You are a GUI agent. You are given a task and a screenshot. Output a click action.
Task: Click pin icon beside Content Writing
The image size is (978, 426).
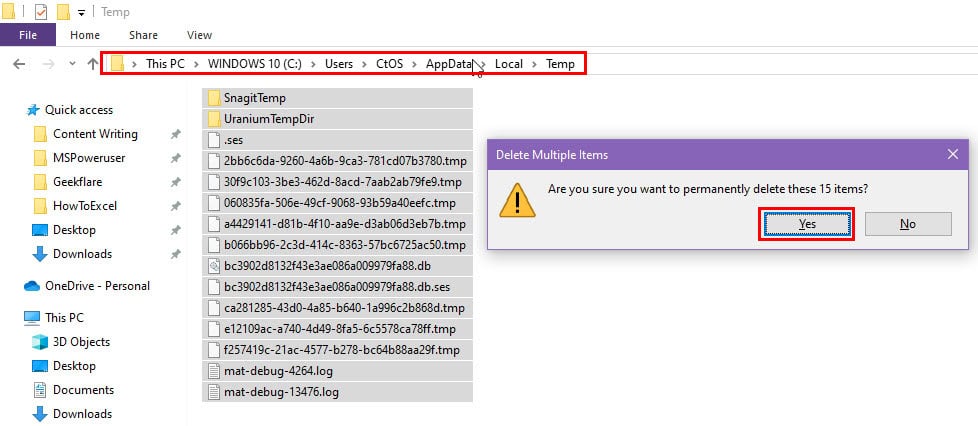[x=176, y=134]
